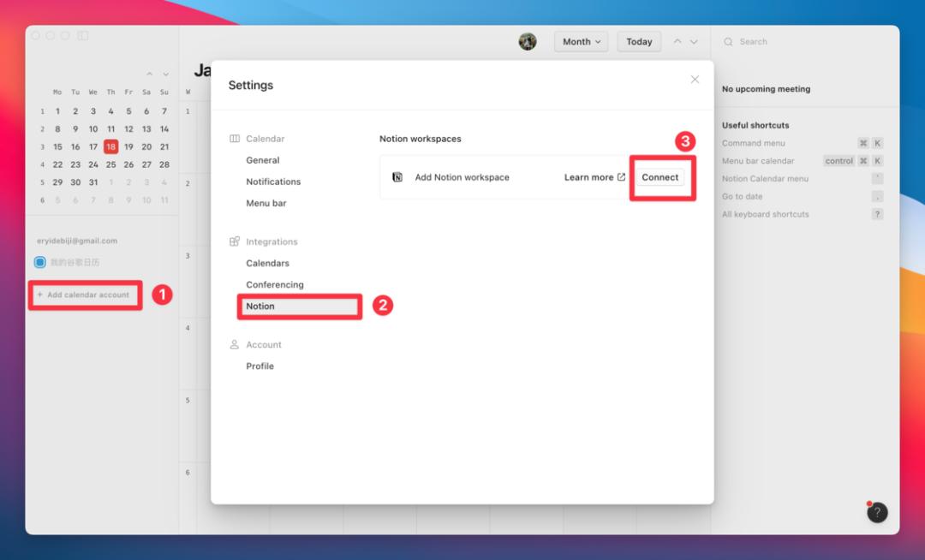Click Connect to add a Notion workspace

[660, 177]
